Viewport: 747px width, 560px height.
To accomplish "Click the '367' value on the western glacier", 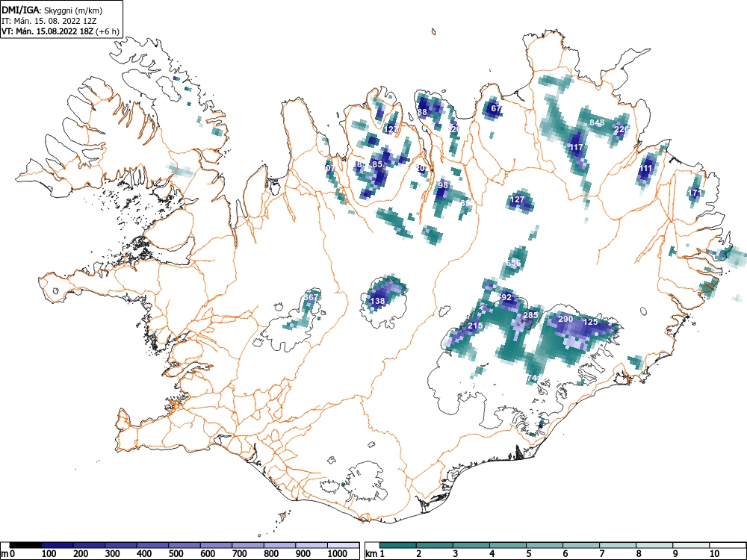I will pyautogui.click(x=311, y=297).
